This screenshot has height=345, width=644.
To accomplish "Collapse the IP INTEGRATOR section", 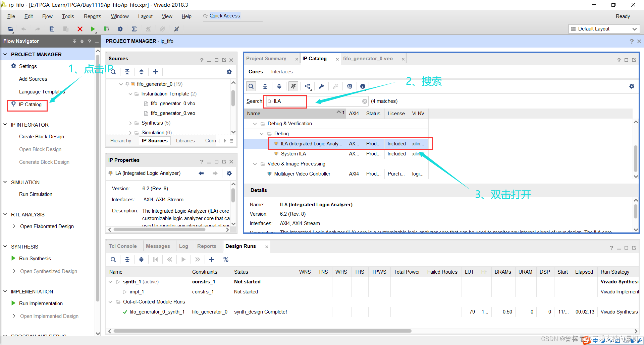I will coord(5,124).
